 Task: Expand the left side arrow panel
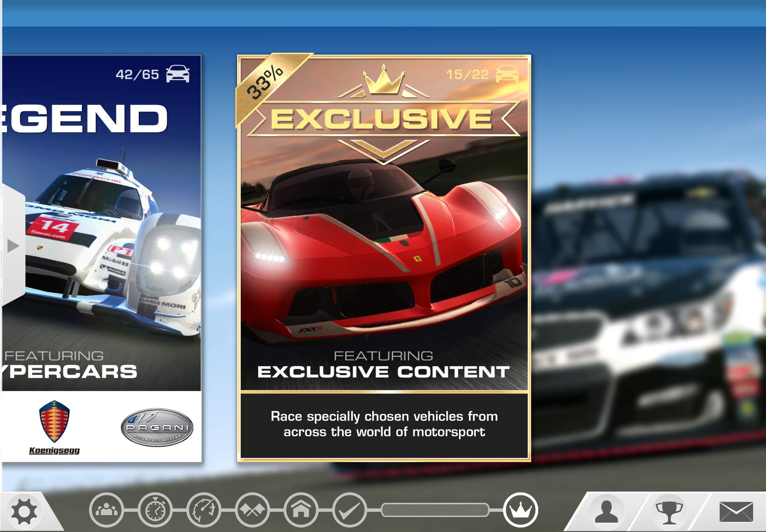point(13,246)
